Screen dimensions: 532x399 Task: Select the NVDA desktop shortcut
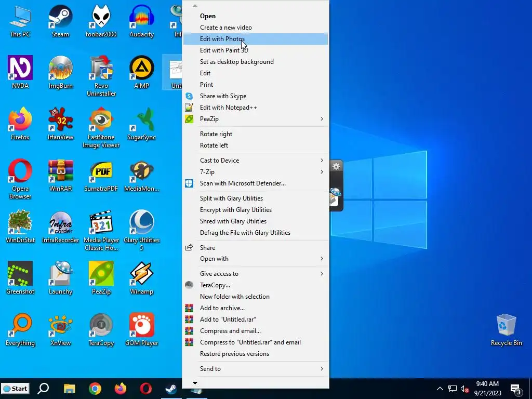(20, 72)
